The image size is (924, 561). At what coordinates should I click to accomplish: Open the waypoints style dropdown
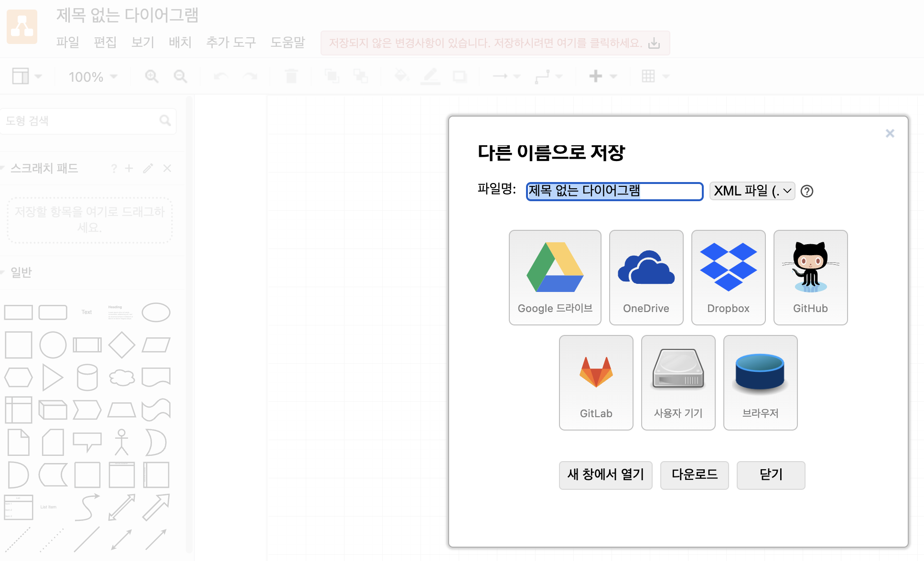549,76
